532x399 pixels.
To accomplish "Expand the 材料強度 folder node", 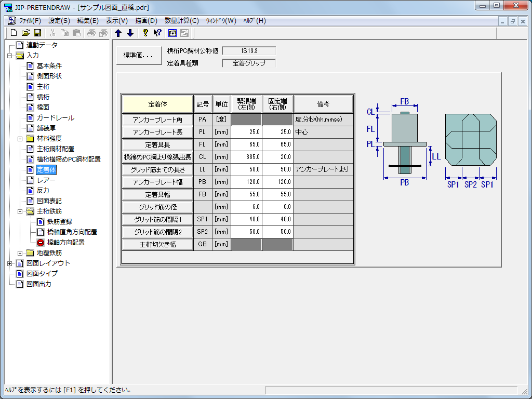I will [20, 139].
